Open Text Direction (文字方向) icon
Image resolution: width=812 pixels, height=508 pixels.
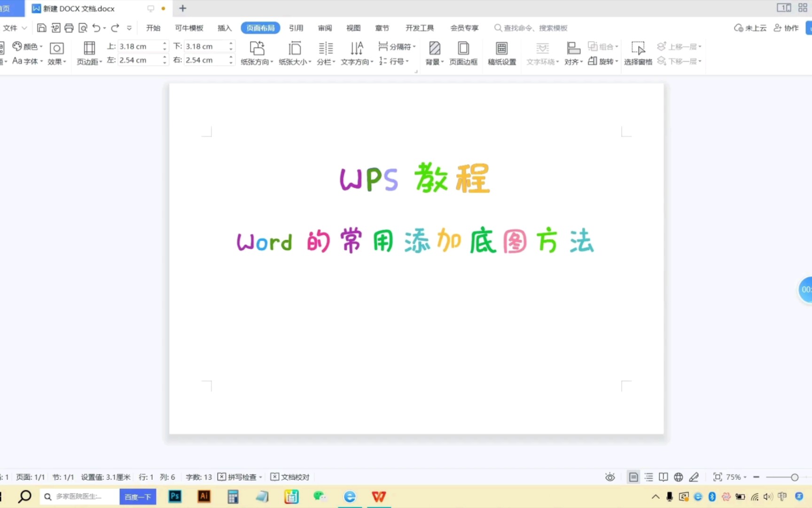click(x=357, y=53)
